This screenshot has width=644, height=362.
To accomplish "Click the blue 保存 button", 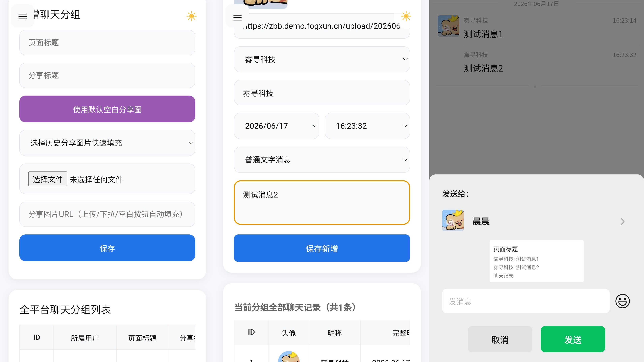I will click(x=107, y=248).
